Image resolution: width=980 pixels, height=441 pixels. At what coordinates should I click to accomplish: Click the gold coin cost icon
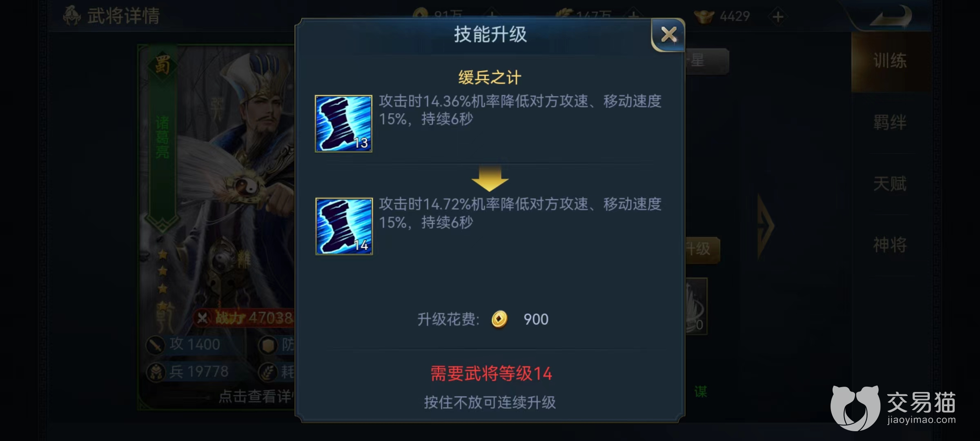coord(499,319)
